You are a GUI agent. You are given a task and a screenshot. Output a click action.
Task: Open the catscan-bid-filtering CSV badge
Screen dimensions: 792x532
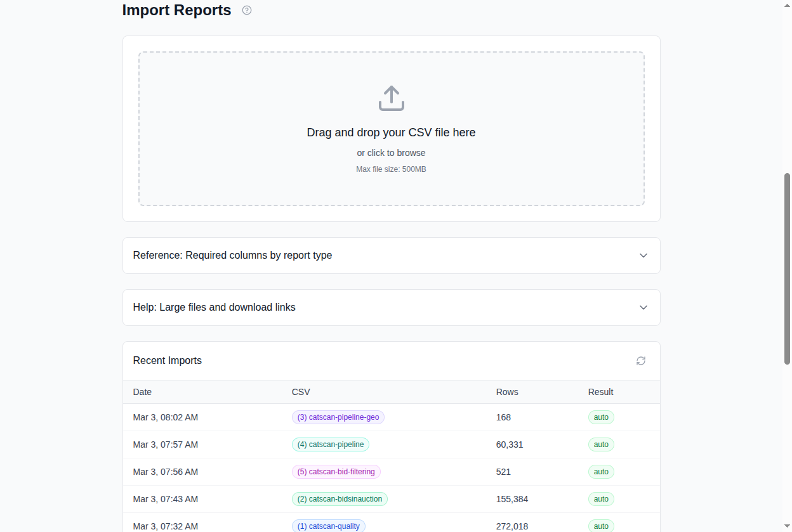pyautogui.click(x=336, y=472)
